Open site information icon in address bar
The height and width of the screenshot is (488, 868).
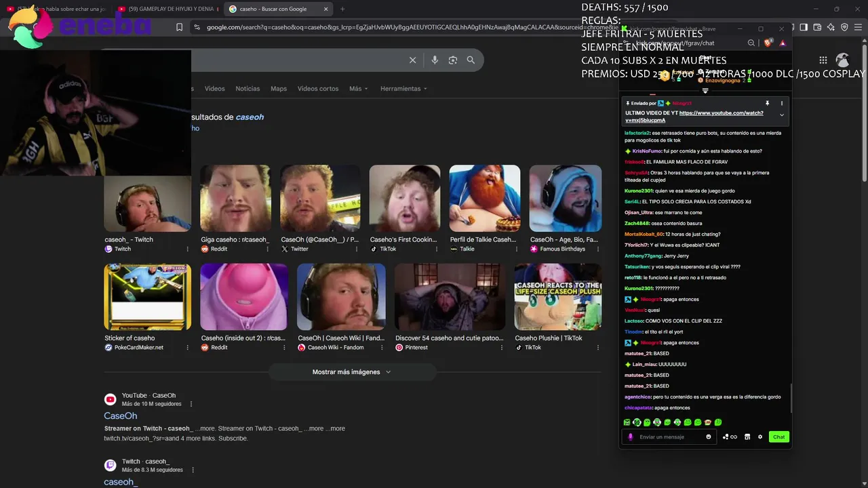tap(197, 27)
